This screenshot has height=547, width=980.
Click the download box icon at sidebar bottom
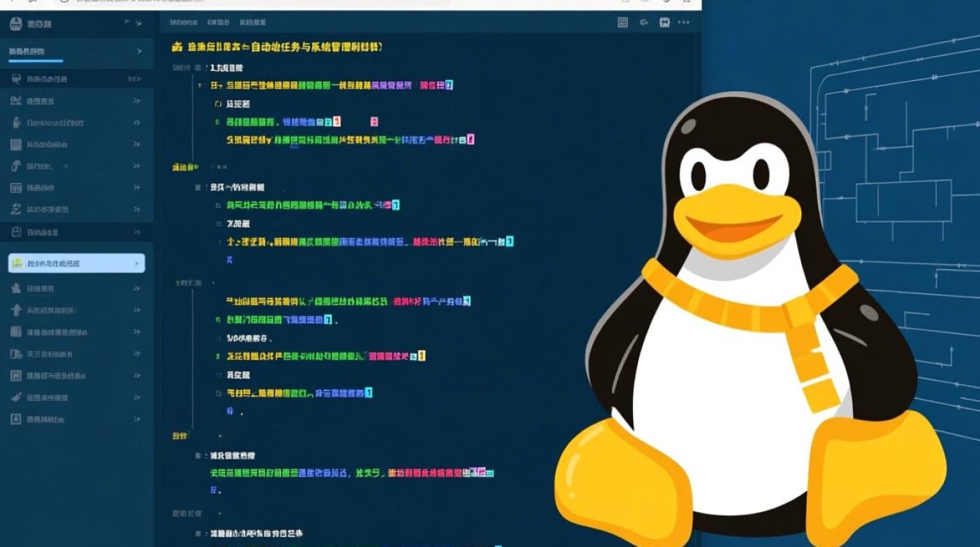pos(16,419)
